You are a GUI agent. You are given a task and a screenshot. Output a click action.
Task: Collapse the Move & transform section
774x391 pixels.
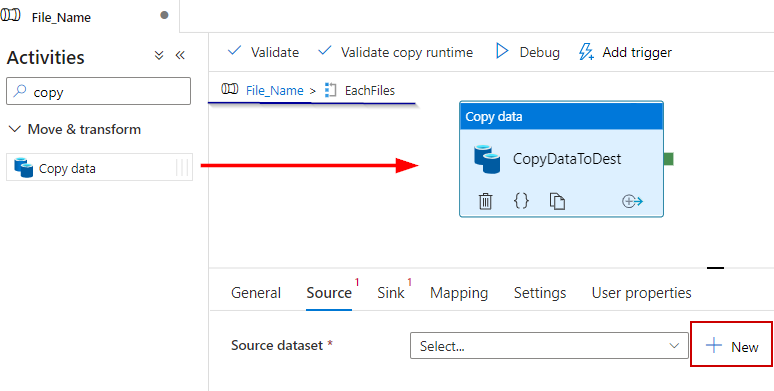(x=15, y=129)
